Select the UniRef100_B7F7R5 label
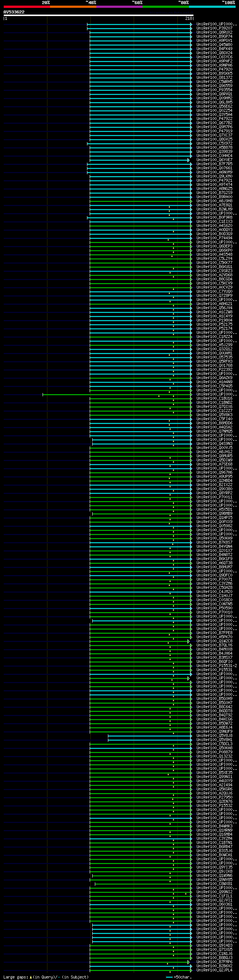 coord(214,165)
